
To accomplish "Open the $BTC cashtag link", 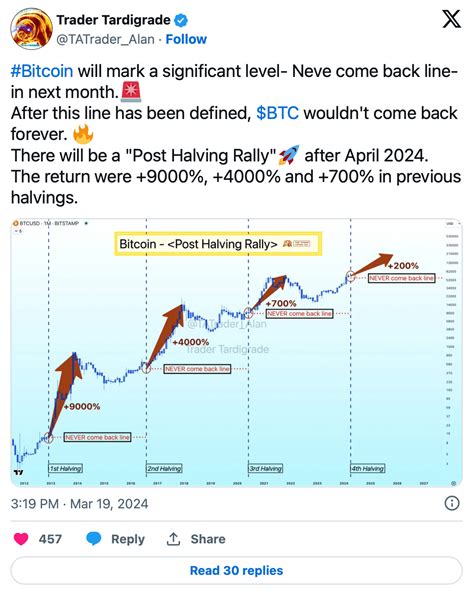I will coord(277,113).
